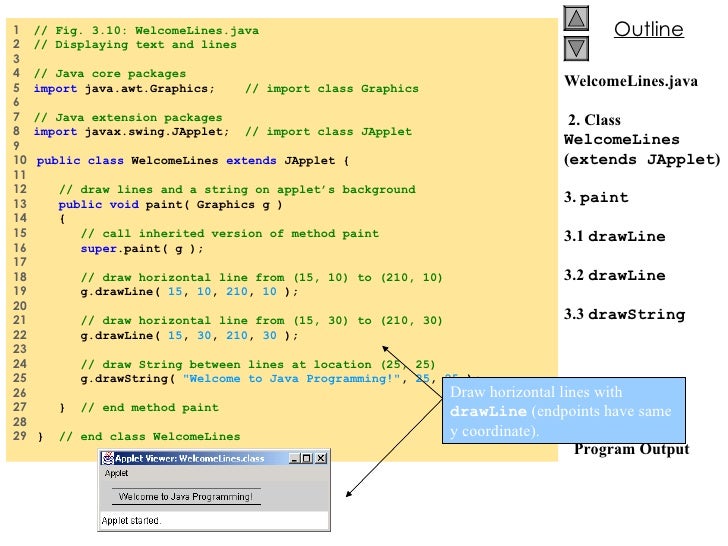Minimize the Applet Viewer window

click(294, 458)
